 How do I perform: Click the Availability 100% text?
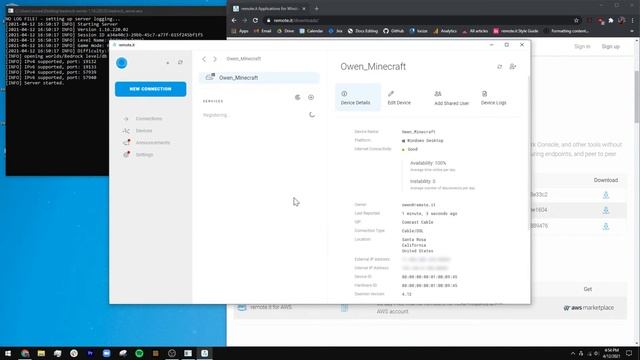coord(428,163)
